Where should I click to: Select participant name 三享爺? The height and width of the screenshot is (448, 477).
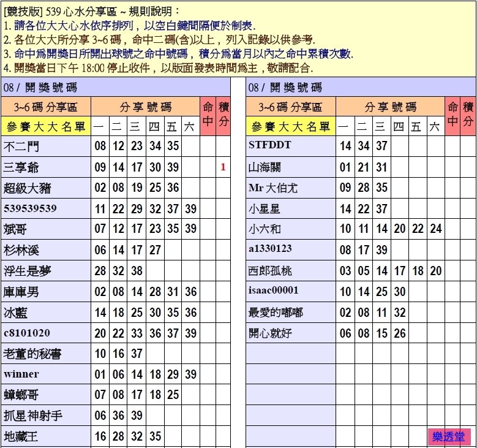[x=21, y=167]
